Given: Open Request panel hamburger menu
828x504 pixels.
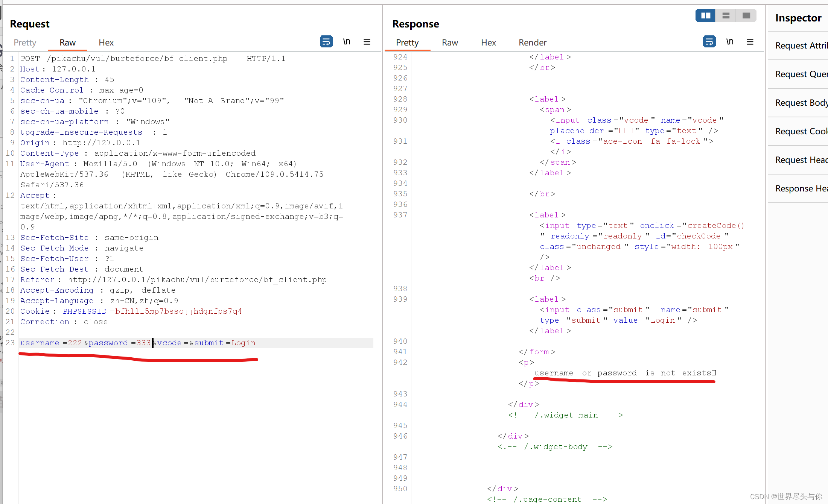Looking at the screenshot, I should pyautogui.click(x=367, y=42).
